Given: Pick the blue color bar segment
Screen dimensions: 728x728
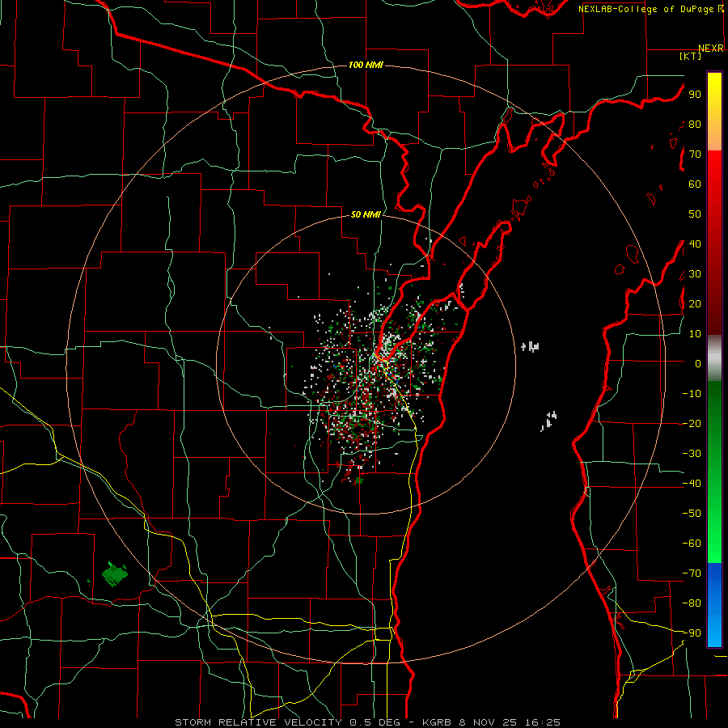Looking at the screenshot, I should 714,605.
